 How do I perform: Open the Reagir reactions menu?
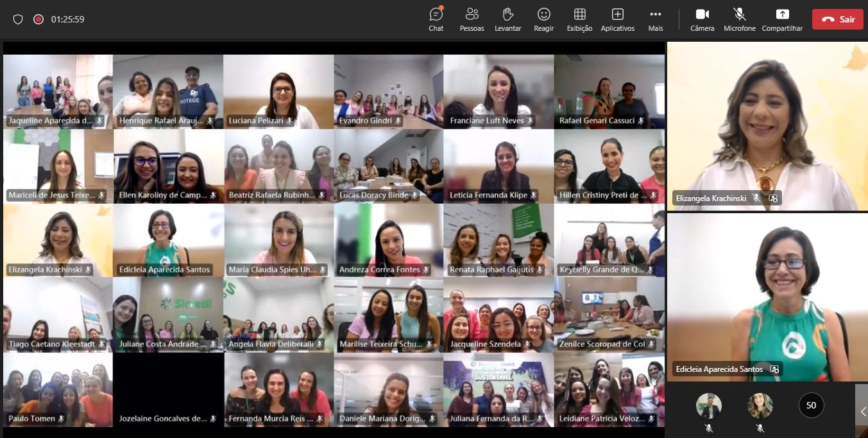[x=544, y=19]
